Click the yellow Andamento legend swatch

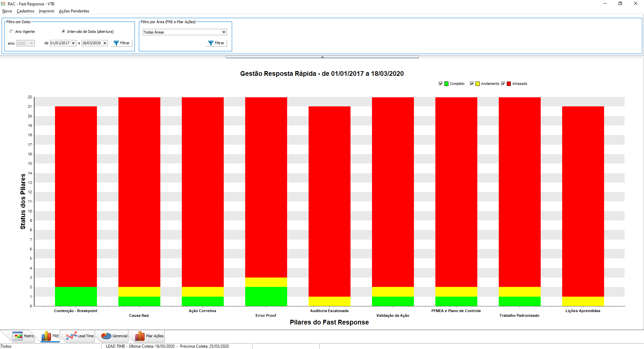coord(478,84)
